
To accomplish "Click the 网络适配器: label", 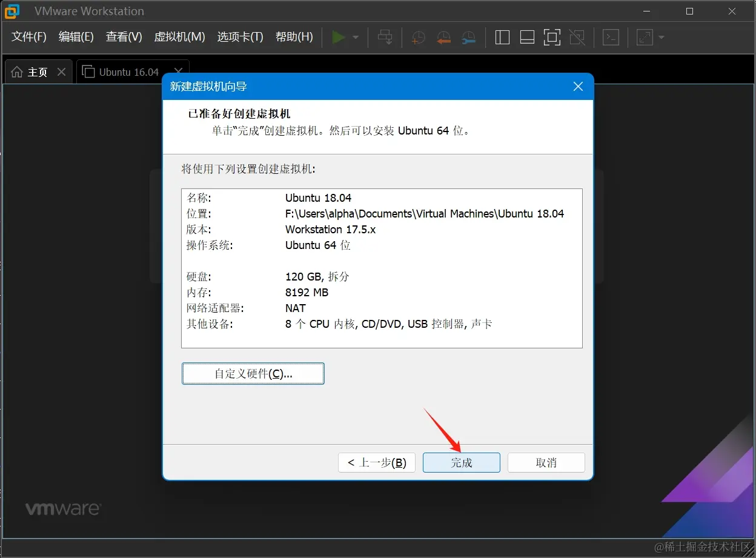I will (215, 308).
